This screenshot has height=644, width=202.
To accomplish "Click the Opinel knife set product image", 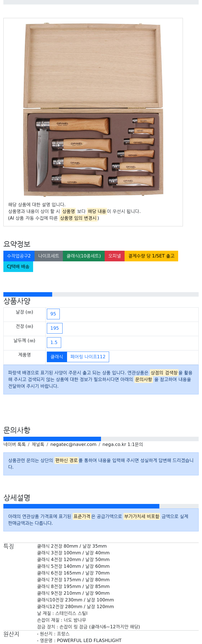I will 93,110.
